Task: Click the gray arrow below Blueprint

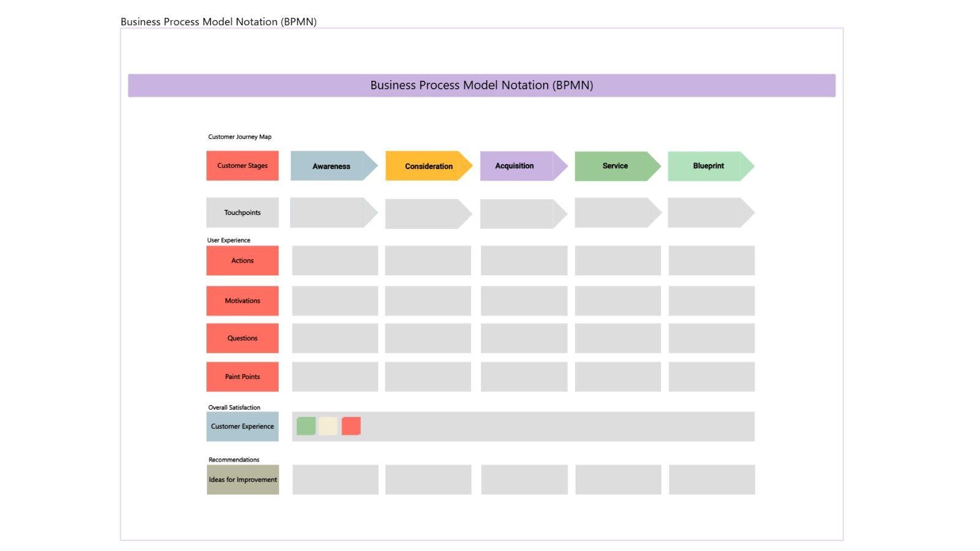Action: (708, 212)
